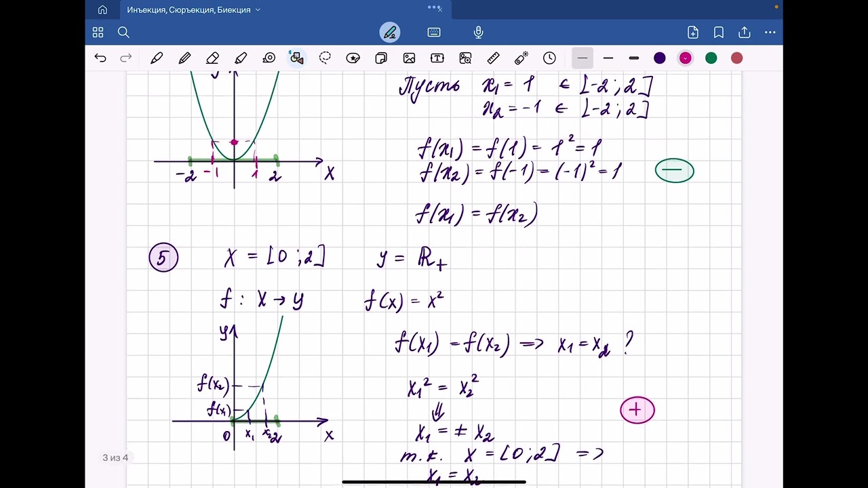The width and height of the screenshot is (868, 488).
Task: Choose the thickest stroke width
Action: [x=634, y=58]
